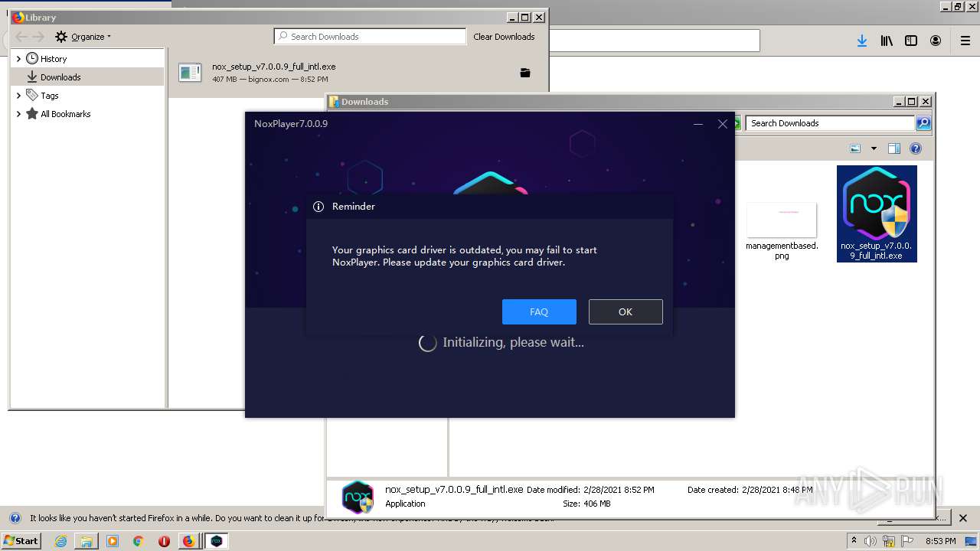Select managementbased.png file thumbnail
The width and height of the screenshot is (980, 551).
point(782,220)
